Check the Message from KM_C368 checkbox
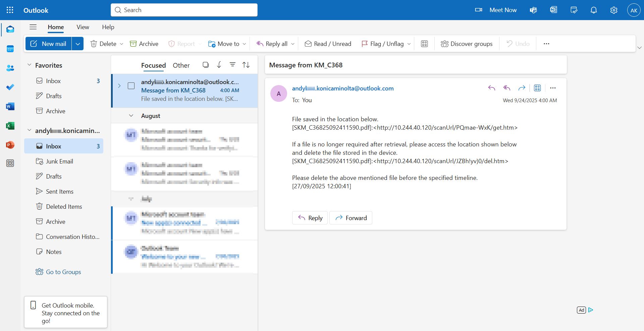 pyautogui.click(x=131, y=86)
